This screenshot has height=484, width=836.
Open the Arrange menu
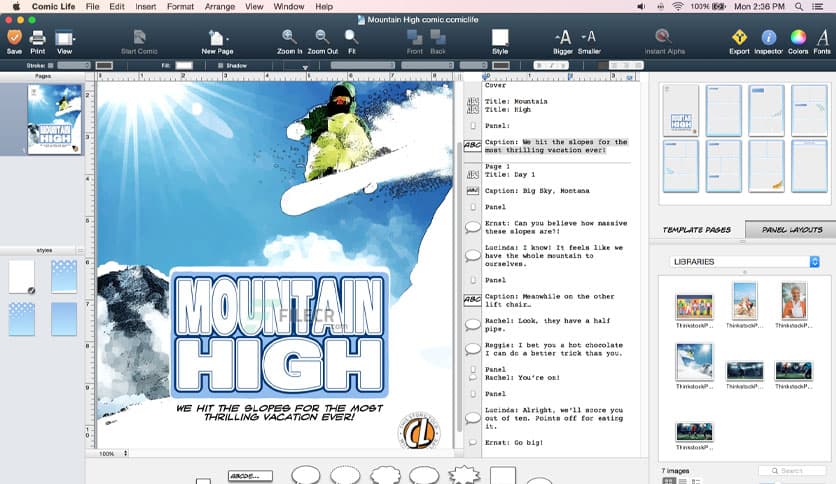(220, 6)
